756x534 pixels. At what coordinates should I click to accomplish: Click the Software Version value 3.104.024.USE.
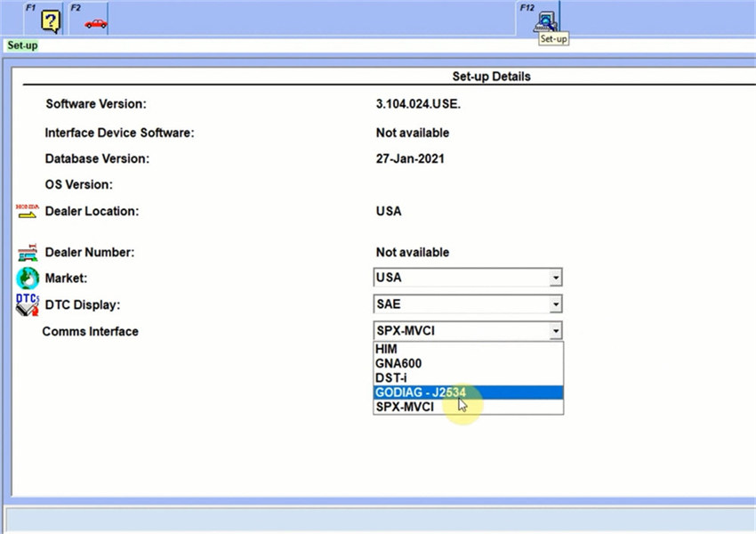pos(418,104)
